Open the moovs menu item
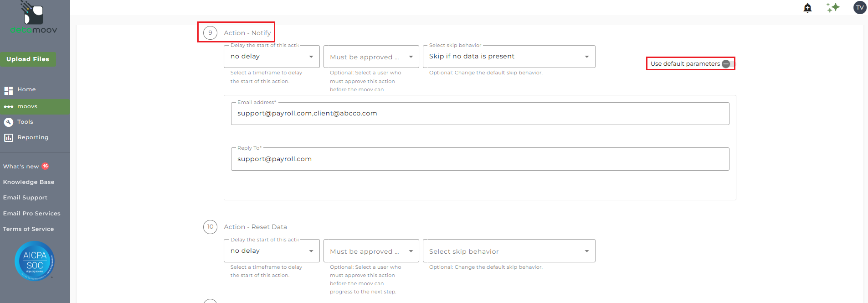 pos(27,107)
